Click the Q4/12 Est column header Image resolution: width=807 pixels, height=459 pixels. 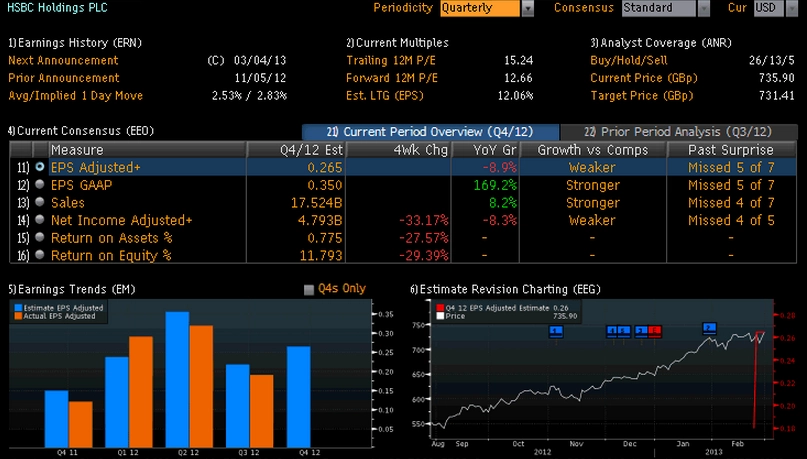[x=296, y=150]
